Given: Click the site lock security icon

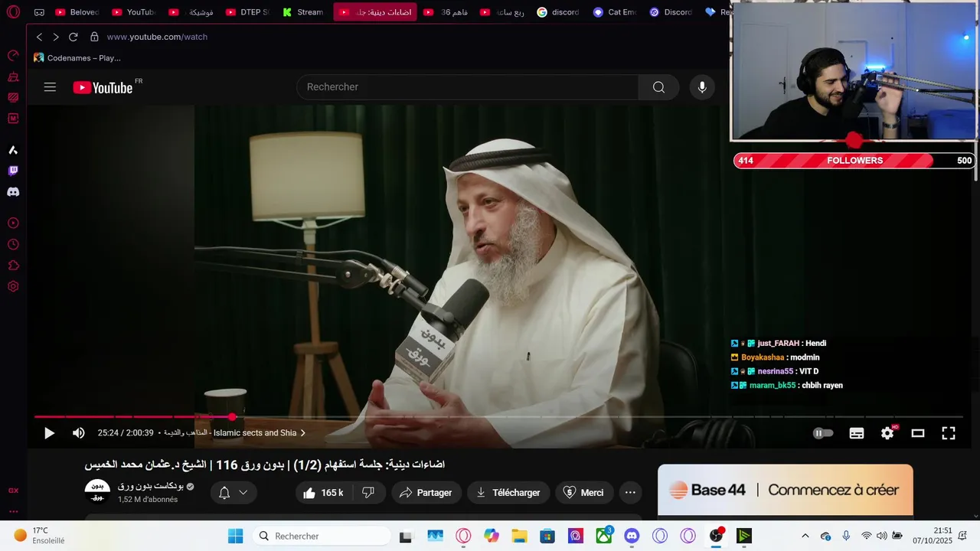Looking at the screenshot, I should click(94, 37).
